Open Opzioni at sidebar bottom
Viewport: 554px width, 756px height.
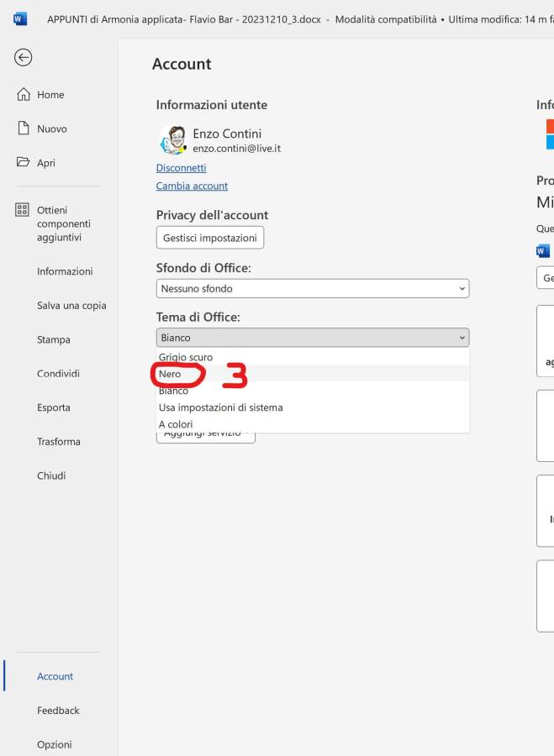tap(55, 745)
